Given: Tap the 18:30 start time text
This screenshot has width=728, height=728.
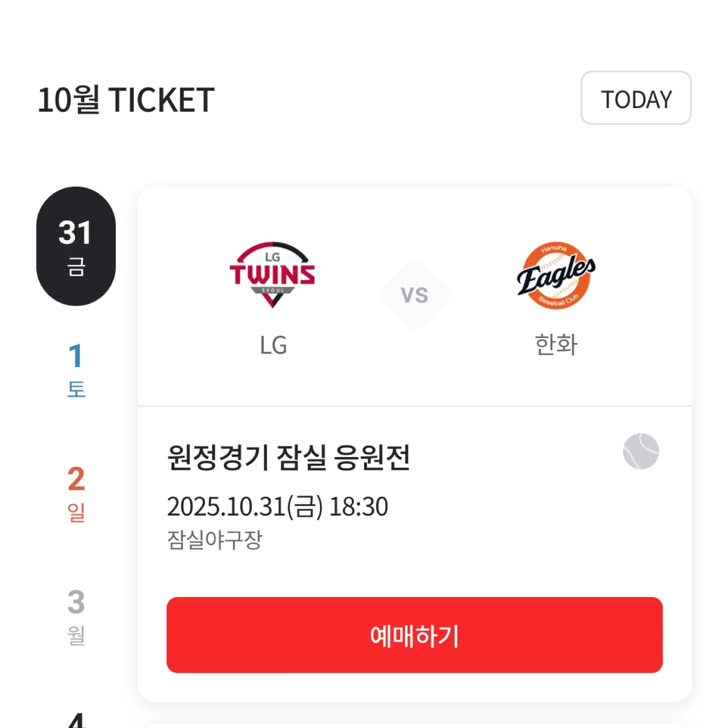Looking at the screenshot, I should [358, 507].
